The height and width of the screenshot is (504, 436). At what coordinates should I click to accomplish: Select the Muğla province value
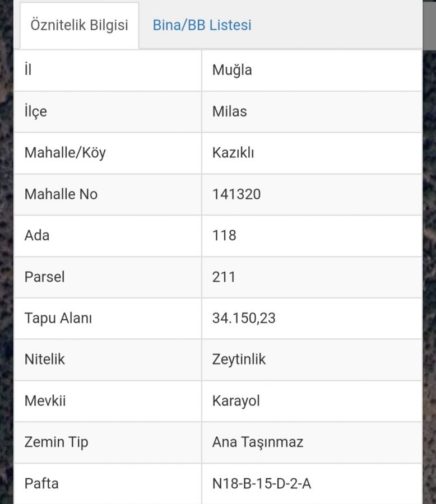coord(232,70)
